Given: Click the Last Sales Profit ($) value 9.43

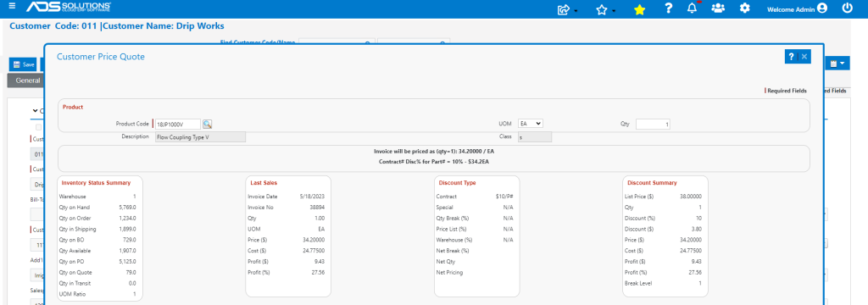Looking at the screenshot, I should pyautogui.click(x=320, y=261).
